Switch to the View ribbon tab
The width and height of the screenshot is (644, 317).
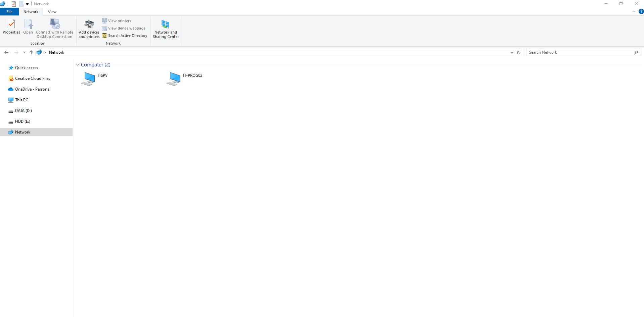52,12
